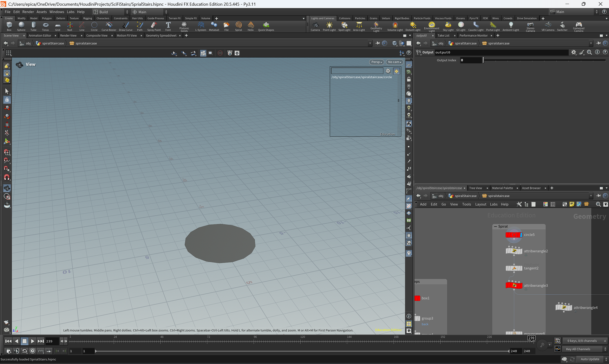This screenshot has height=364, width=609.
Task: Select the Gamepad Camera tool
Action: 579,27
